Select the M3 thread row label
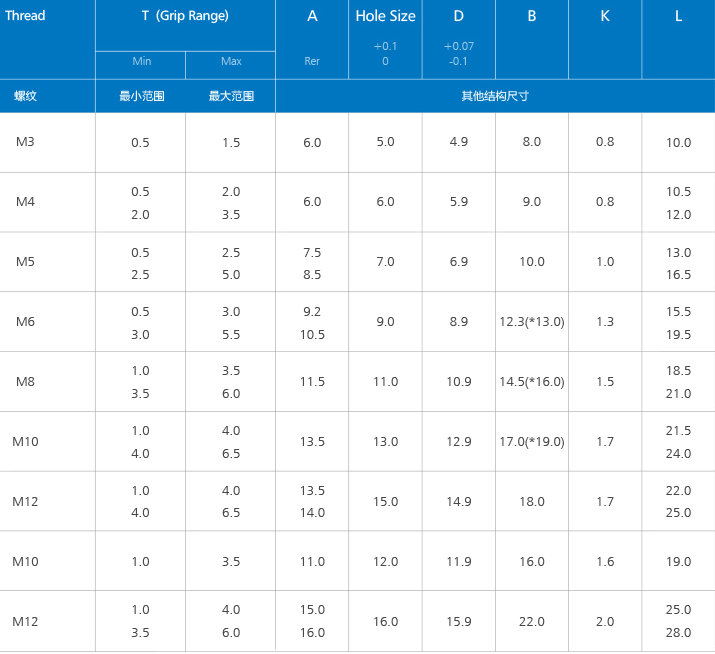Screen dimensions: 715x654 point(25,142)
